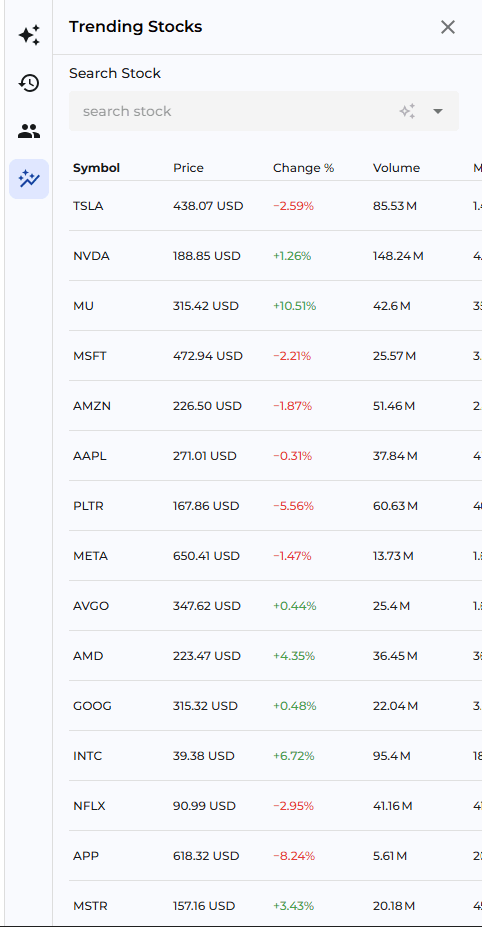The height and width of the screenshot is (927, 482).
Task: Select the trending stocks chart sidebar icon
Action: pos(29,179)
